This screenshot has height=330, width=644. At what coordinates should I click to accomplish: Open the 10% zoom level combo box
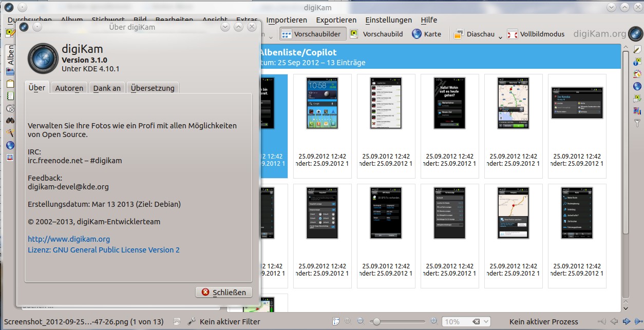click(x=466, y=322)
